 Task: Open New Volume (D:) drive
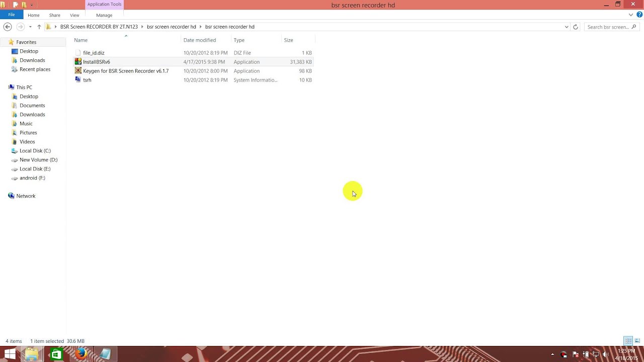point(38,160)
